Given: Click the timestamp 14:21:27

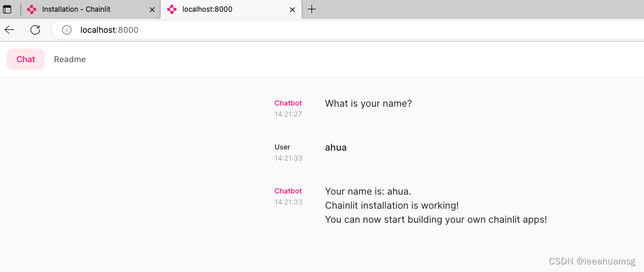Looking at the screenshot, I should coord(288,114).
